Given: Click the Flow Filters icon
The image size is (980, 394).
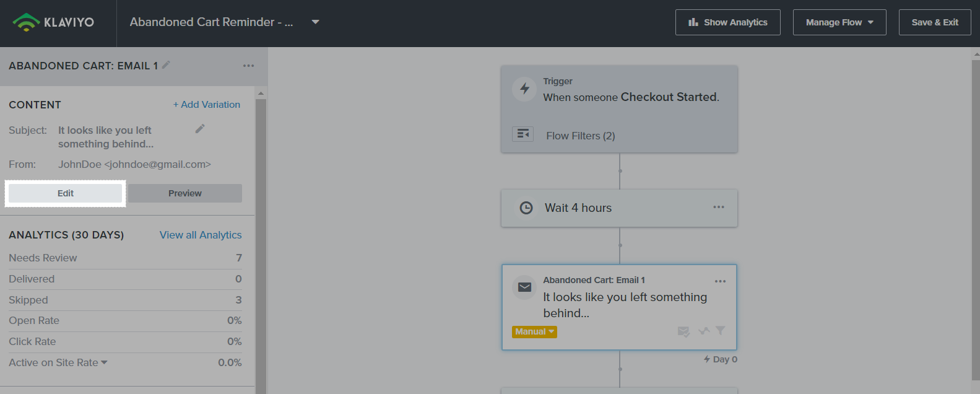Looking at the screenshot, I should tap(523, 134).
